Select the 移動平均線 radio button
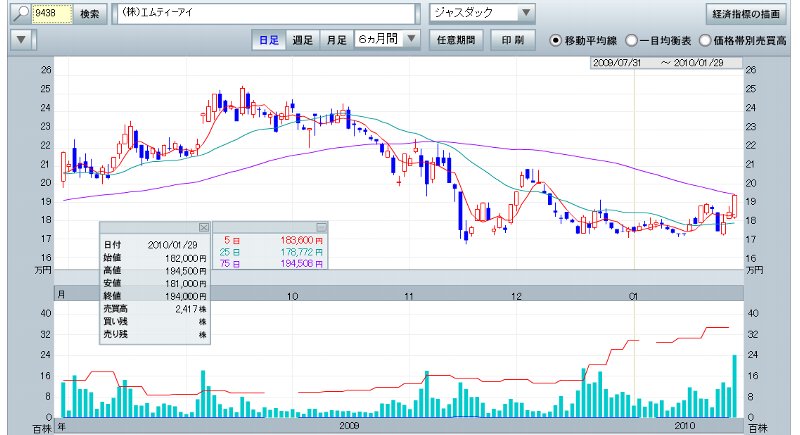This screenshot has height=435, width=800. coord(557,41)
